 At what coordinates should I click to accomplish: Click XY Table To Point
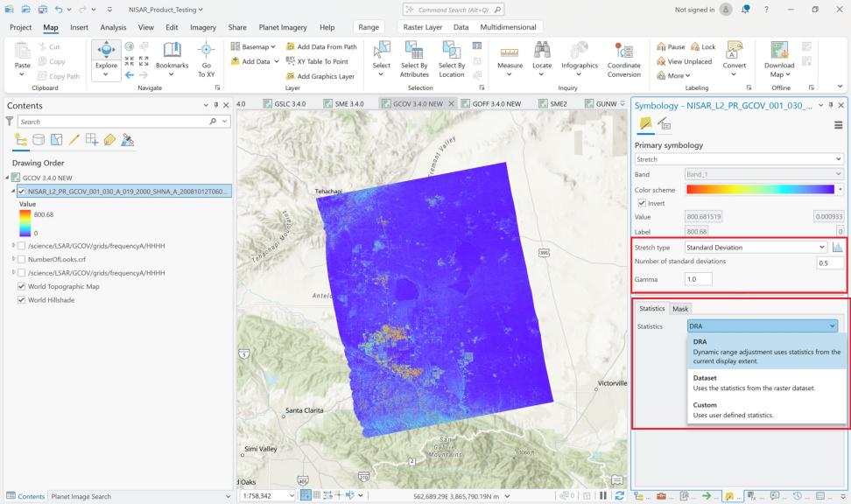[317, 61]
